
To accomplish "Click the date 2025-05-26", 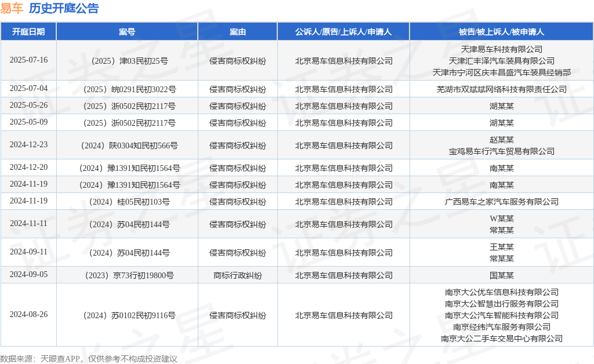I will [x=28, y=105].
